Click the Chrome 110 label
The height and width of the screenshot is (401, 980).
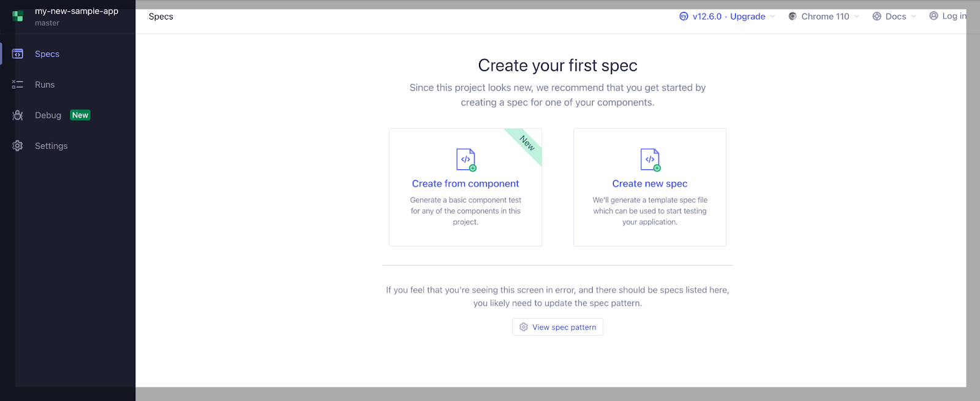tap(825, 17)
